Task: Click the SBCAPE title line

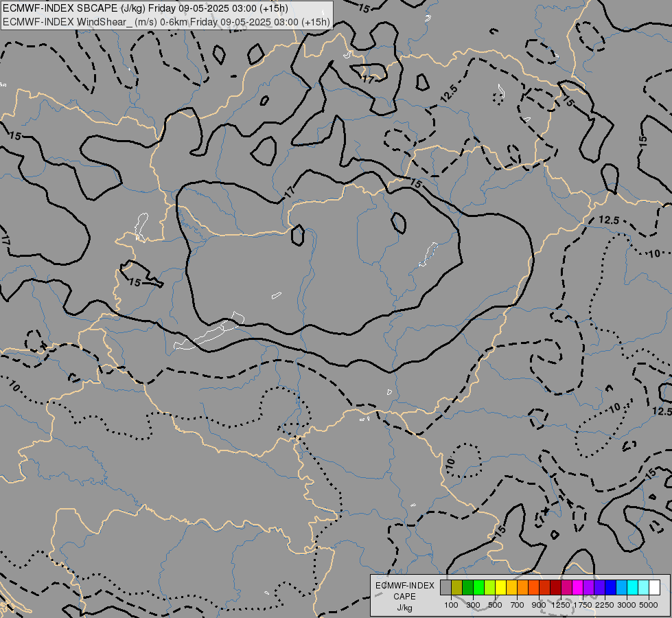Action: pos(146,8)
